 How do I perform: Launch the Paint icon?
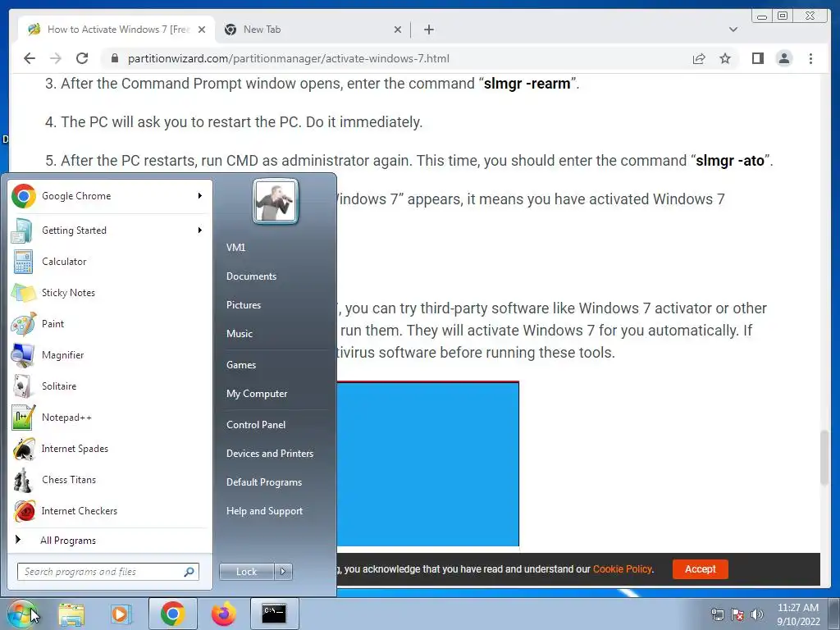(23, 324)
